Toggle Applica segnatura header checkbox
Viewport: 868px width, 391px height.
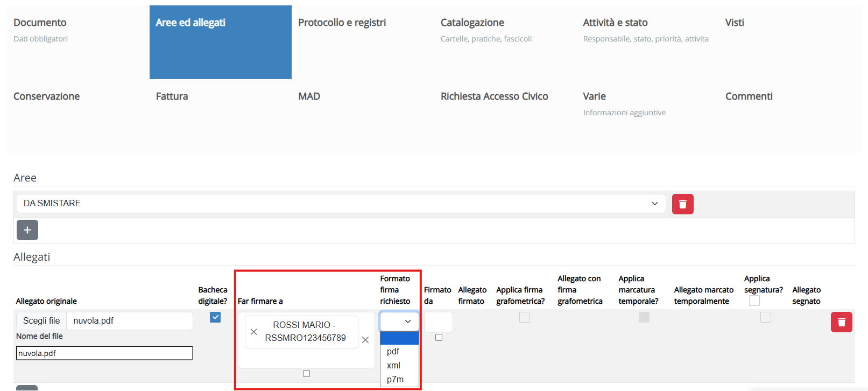click(x=754, y=301)
